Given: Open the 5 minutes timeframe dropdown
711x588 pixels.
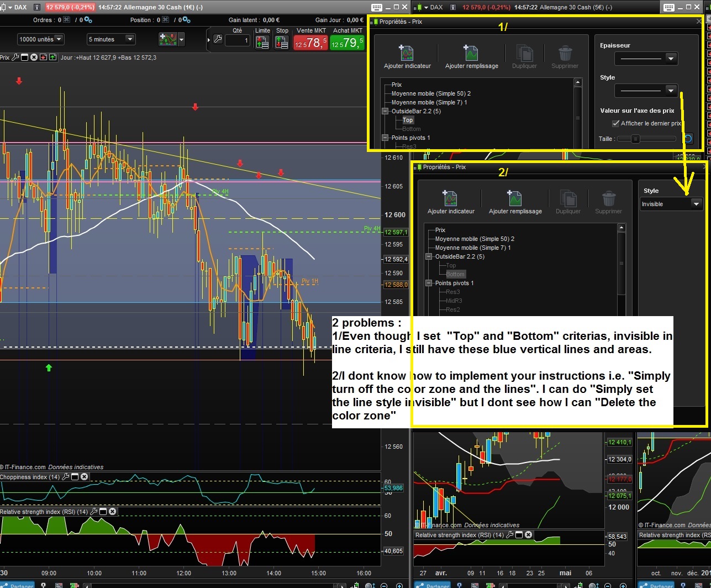Looking at the screenshot, I should click(110, 39).
